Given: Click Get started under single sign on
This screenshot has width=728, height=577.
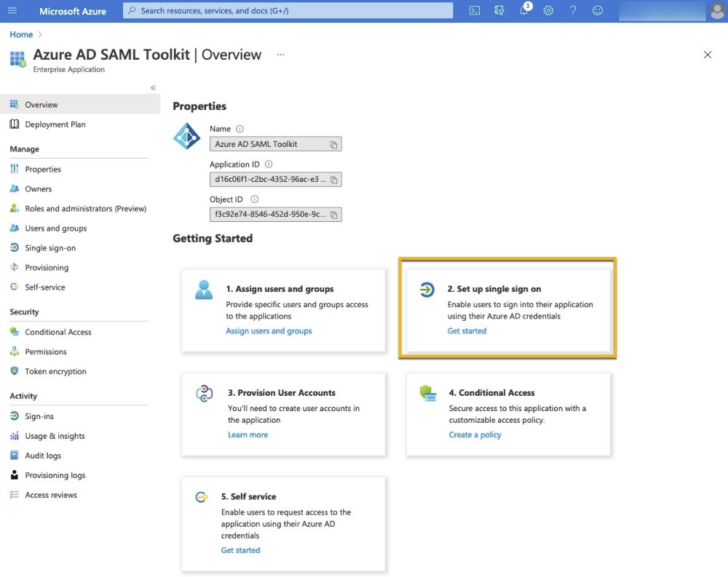Looking at the screenshot, I should click(467, 331).
